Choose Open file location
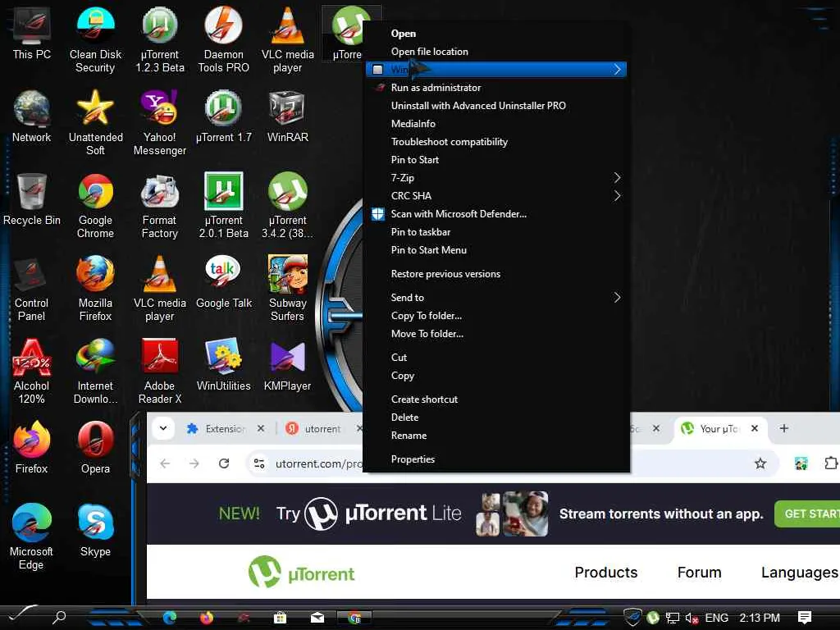 [x=496, y=52]
